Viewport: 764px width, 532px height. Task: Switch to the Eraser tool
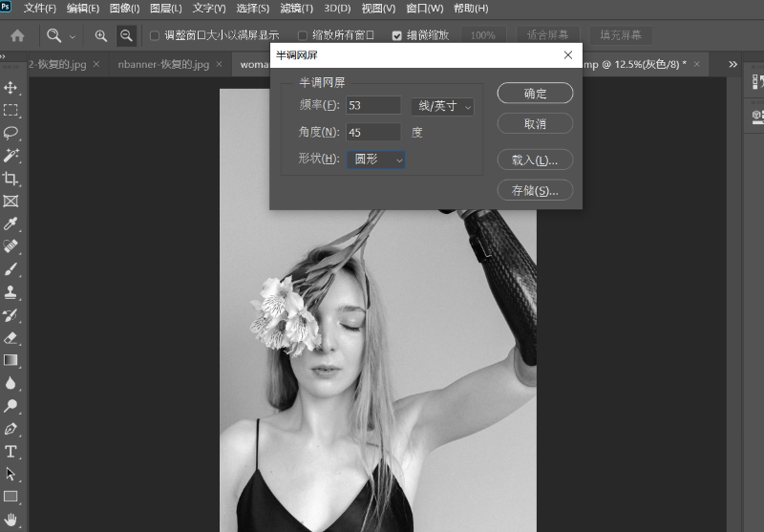(11, 338)
